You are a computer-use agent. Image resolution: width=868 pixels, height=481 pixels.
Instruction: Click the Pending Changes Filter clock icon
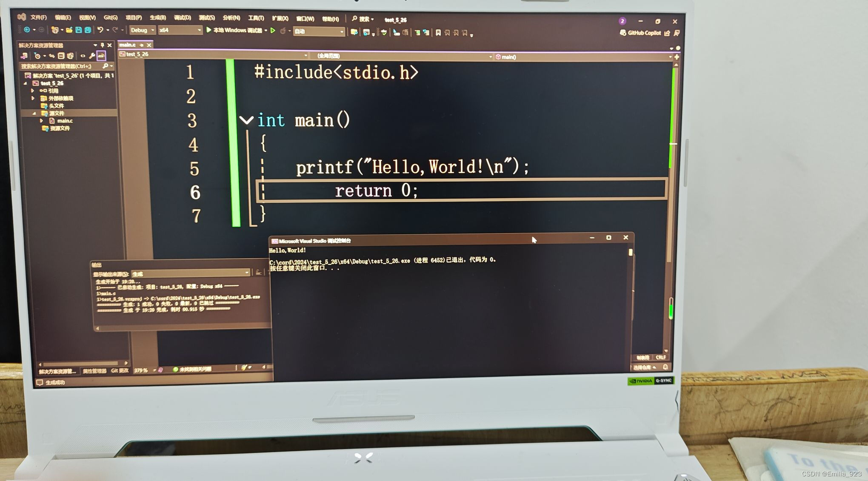(x=37, y=56)
